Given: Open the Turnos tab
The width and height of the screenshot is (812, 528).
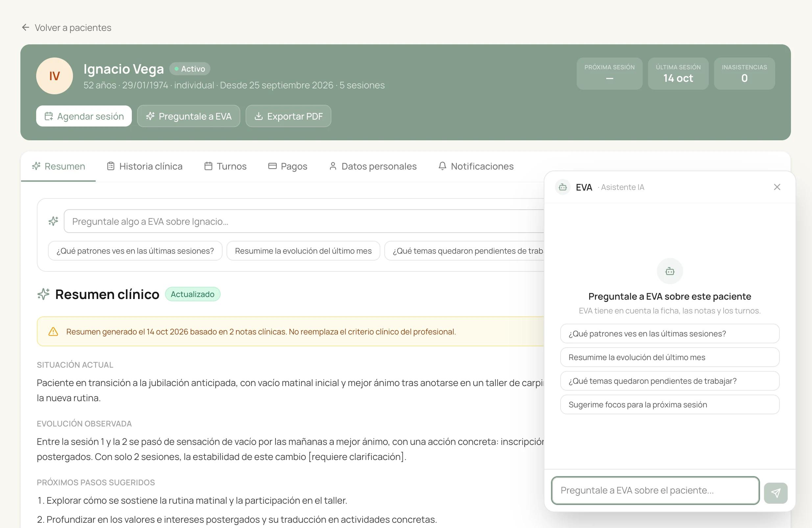Looking at the screenshot, I should point(225,166).
